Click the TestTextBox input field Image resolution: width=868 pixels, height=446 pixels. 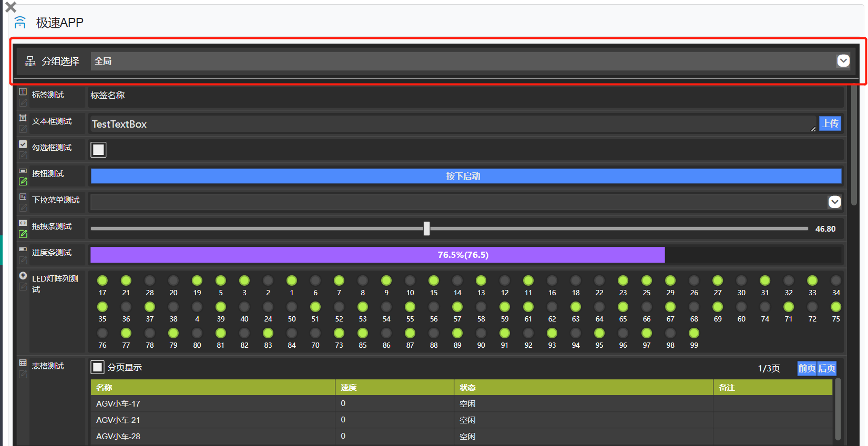pos(453,124)
